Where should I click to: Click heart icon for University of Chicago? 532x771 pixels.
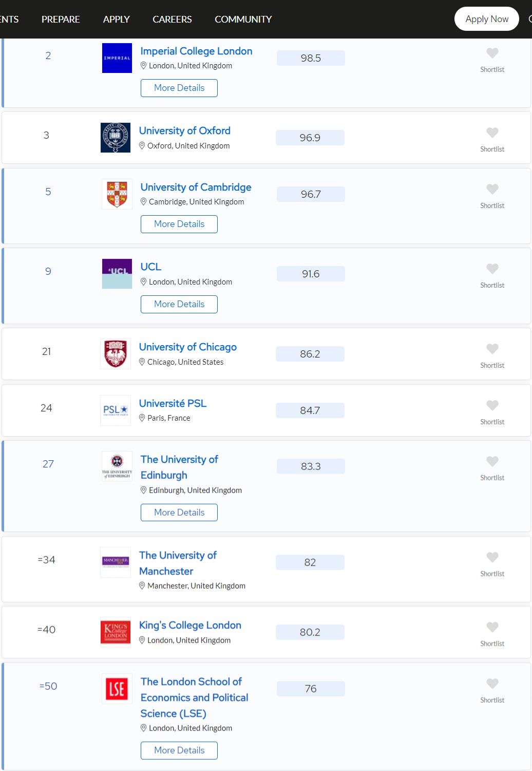click(492, 349)
